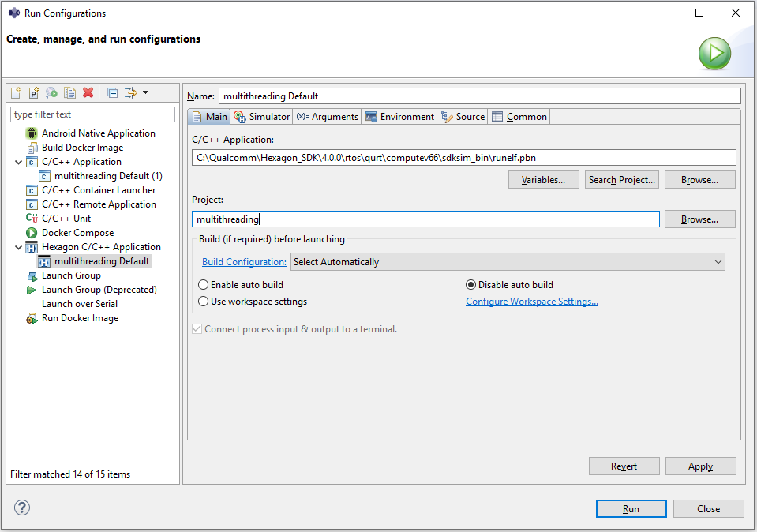Click the Apply button

point(701,466)
